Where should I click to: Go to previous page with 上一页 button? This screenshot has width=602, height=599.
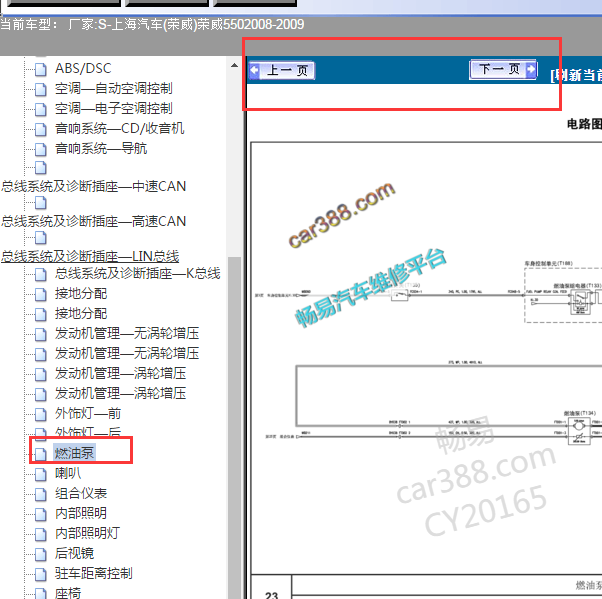[282, 70]
